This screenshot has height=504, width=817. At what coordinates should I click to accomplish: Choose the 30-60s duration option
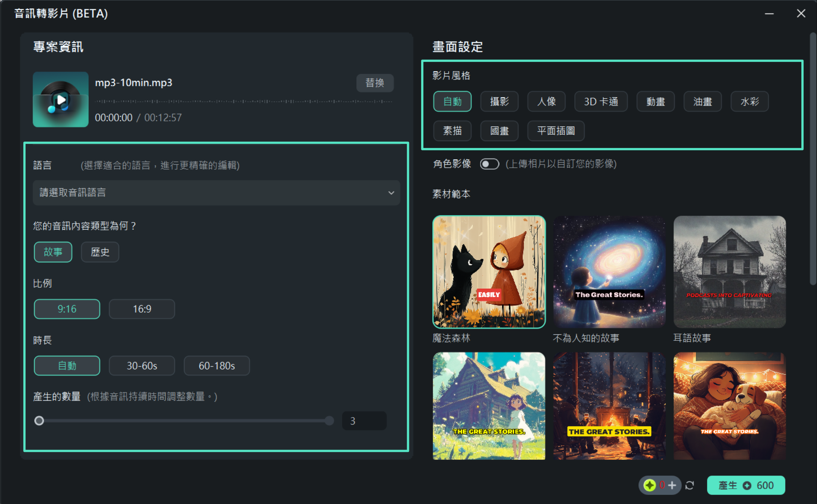(142, 366)
